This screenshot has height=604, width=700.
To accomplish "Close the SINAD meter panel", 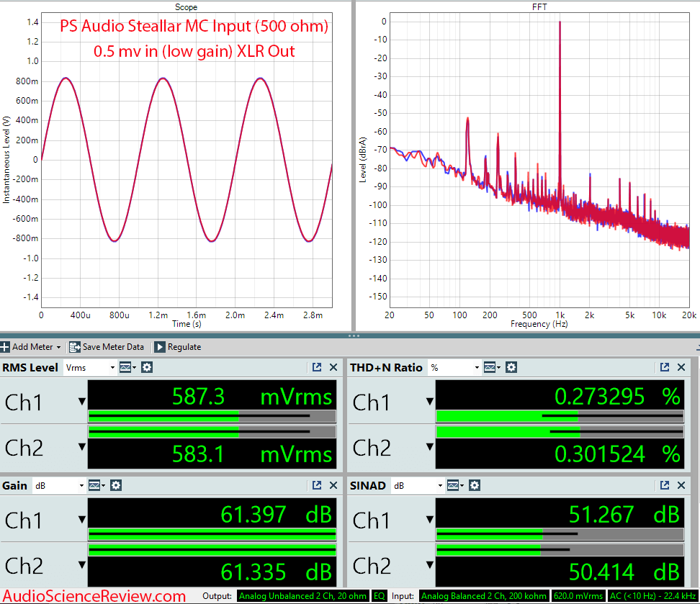I will (681, 485).
